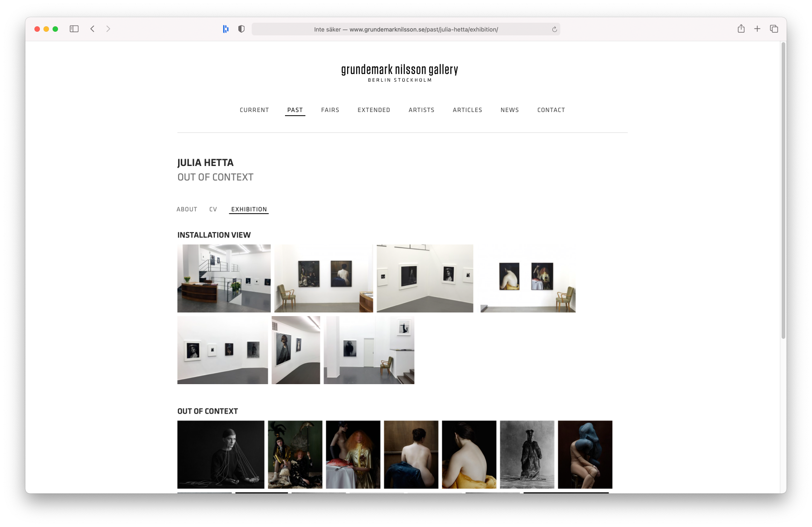Open the privacy shield icon
The height and width of the screenshot is (527, 812).
pos(242,29)
